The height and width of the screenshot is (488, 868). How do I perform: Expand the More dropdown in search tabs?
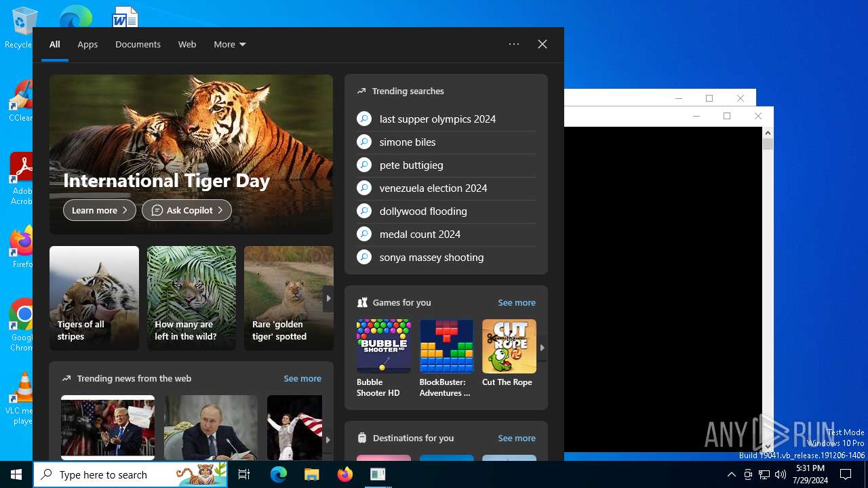230,44
